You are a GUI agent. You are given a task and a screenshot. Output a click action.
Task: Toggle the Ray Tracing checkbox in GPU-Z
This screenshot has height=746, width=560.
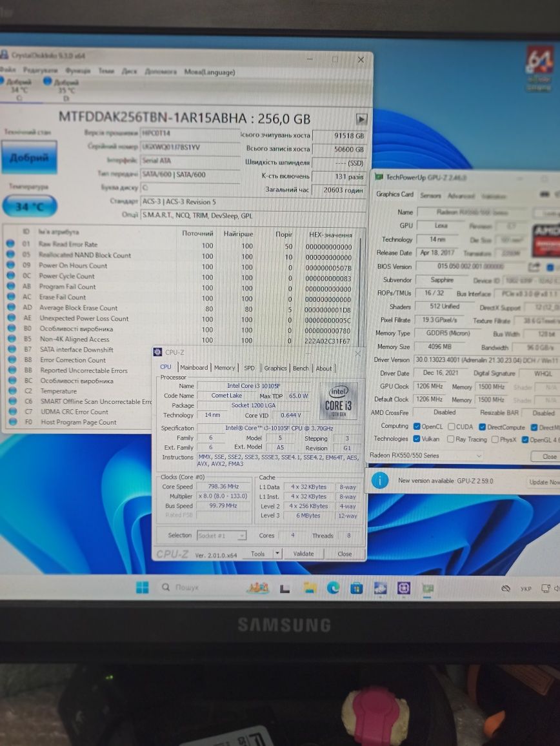click(450, 439)
